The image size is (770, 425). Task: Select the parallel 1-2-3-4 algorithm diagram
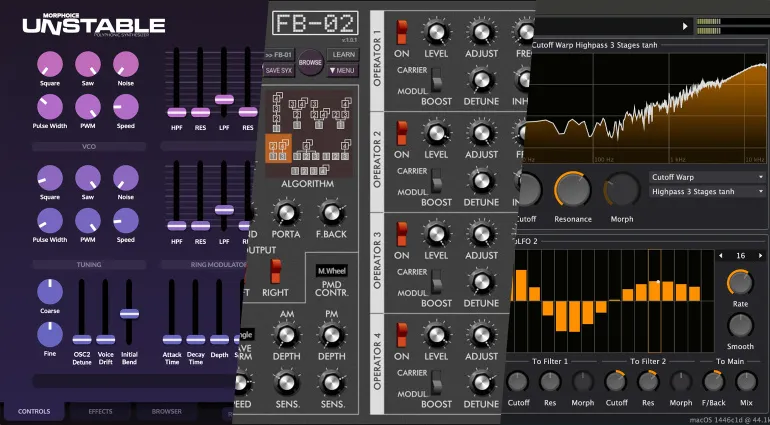[309, 171]
